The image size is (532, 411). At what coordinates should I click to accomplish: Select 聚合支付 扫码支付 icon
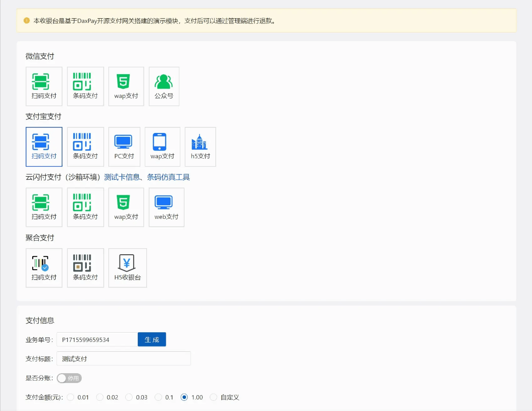click(x=44, y=268)
